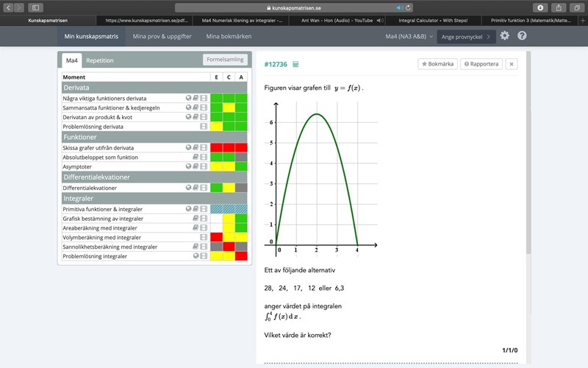
Task: Open the settings gear icon
Action: (504, 35)
